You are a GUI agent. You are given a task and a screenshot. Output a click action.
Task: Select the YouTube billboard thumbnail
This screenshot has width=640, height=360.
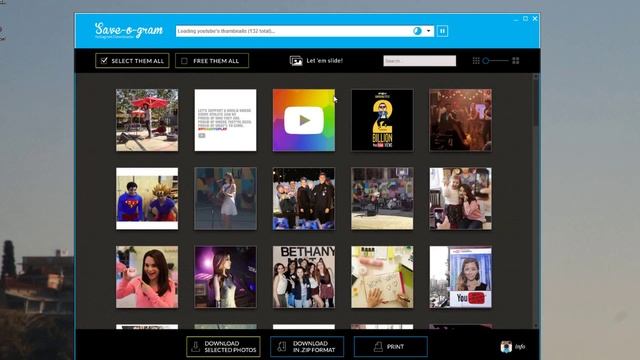[460, 277]
